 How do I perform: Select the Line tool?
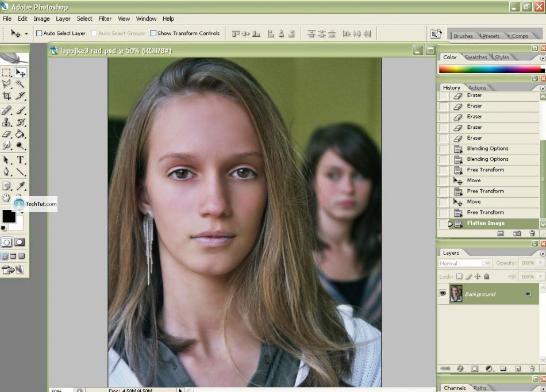click(x=21, y=171)
